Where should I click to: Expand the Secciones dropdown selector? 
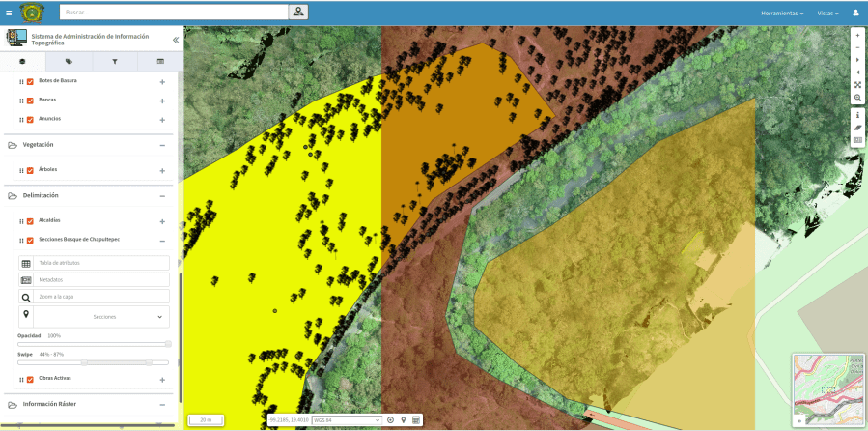(102, 317)
